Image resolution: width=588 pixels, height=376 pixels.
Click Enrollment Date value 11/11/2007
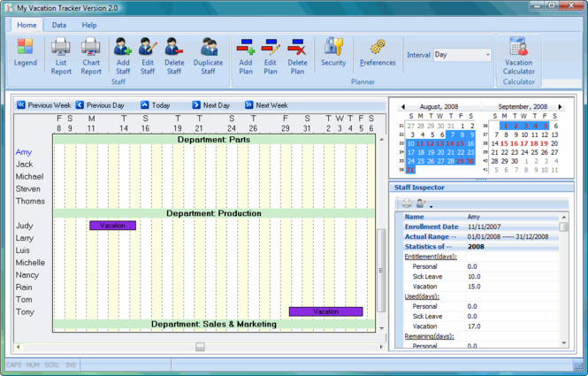[484, 226]
